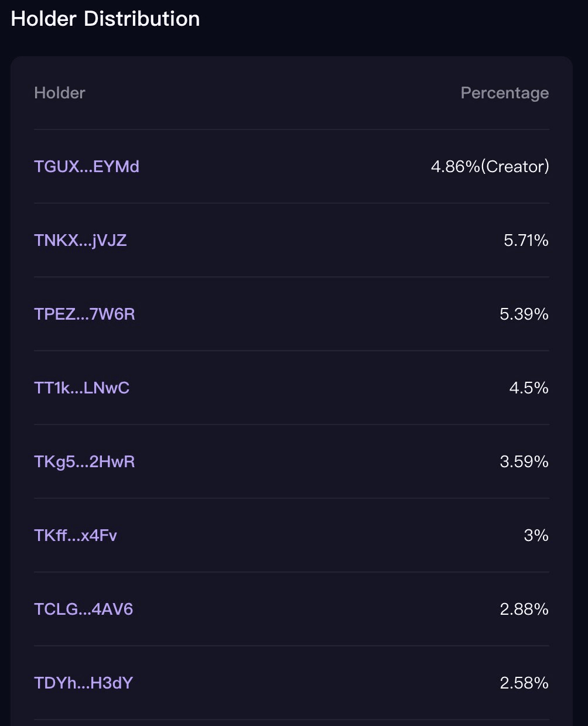Click the Percentage column header

[504, 93]
